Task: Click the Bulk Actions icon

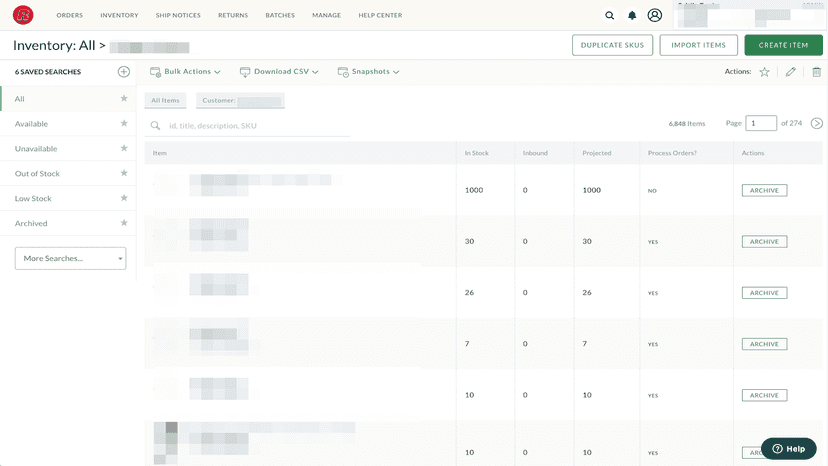Action: click(155, 72)
